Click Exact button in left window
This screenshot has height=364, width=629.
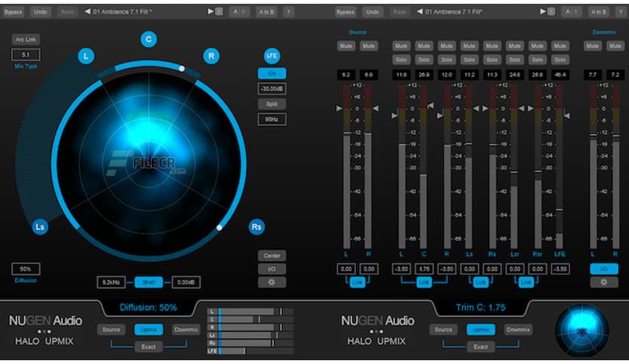tap(148, 347)
